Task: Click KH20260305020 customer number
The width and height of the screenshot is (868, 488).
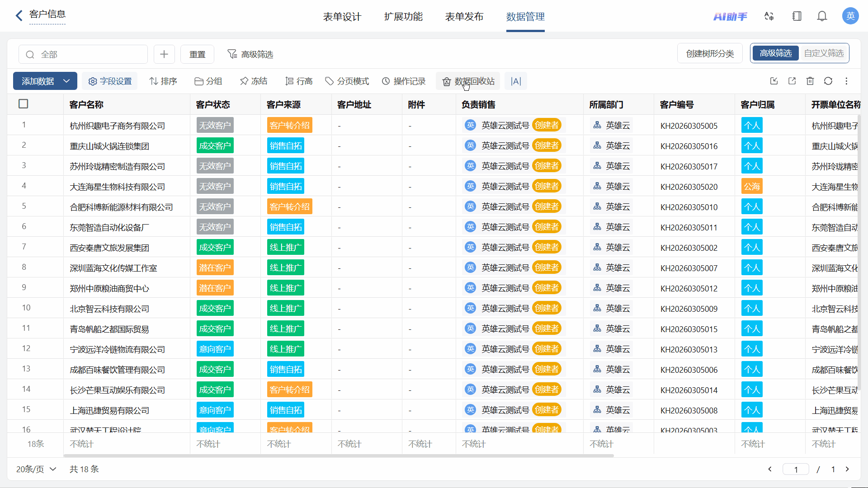Action: click(x=689, y=187)
